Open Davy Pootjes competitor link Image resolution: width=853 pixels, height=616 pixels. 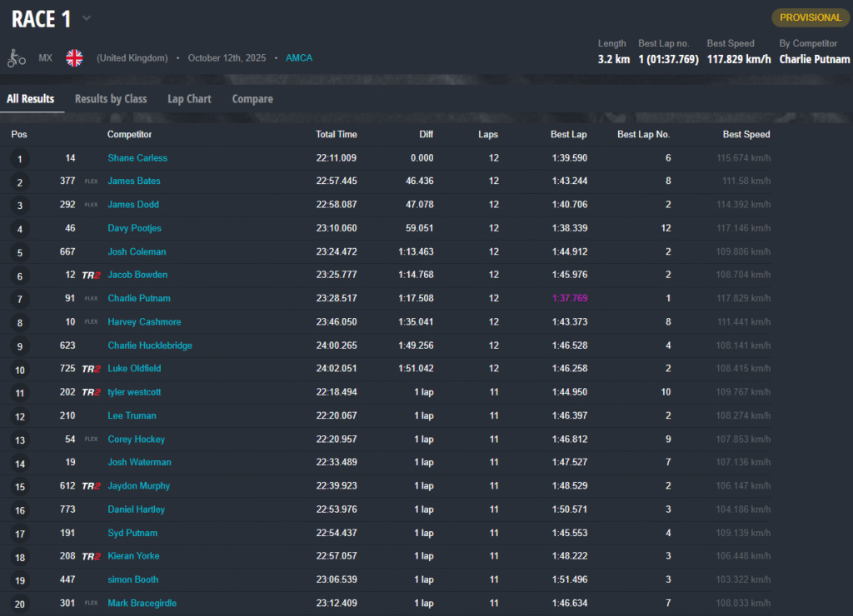[134, 228]
